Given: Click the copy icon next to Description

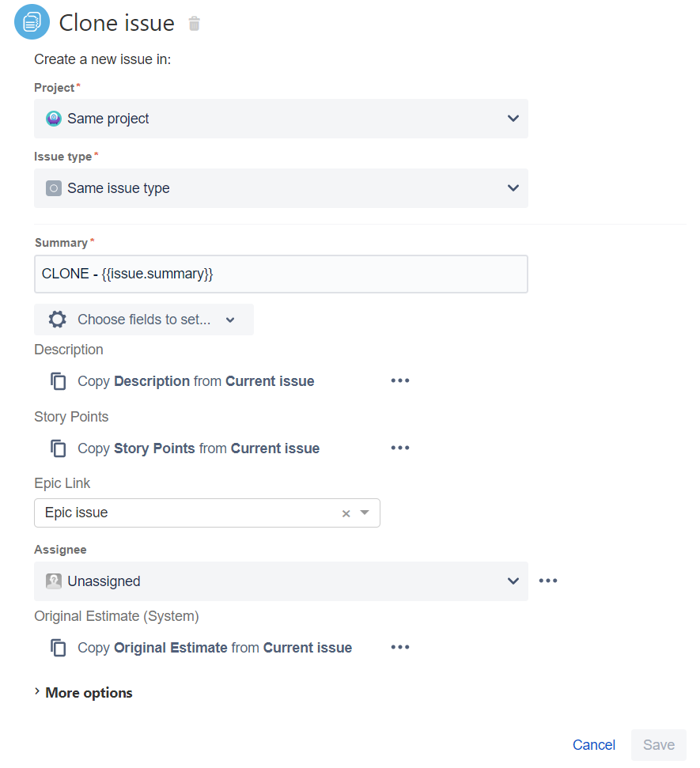Looking at the screenshot, I should pyautogui.click(x=59, y=381).
